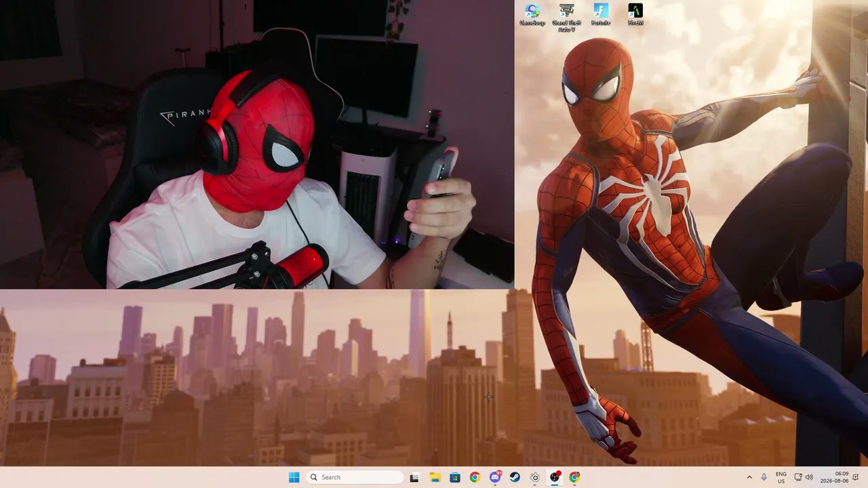Select the Fortnite desktop shortcut
The width and height of the screenshot is (868, 488).
pos(601,14)
